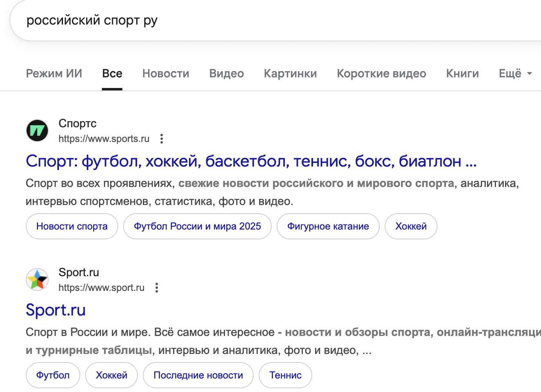The image size is (541, 392).
Task: Click the https://www.sports.ru URL text
Action: click(104, 139)
